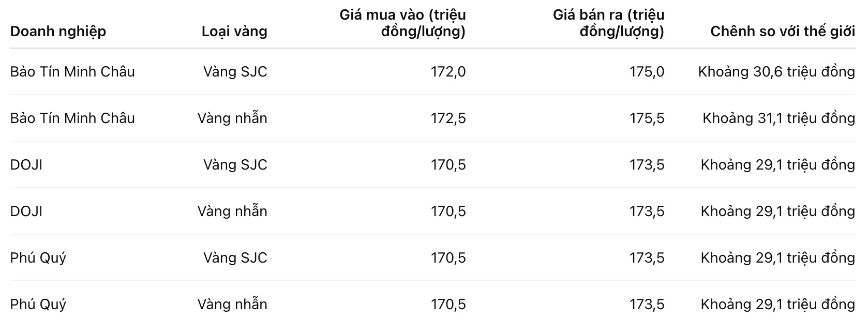Select the Khoảng 30,6 triệu đồng cell
The image size is (868, 335).
776,72
